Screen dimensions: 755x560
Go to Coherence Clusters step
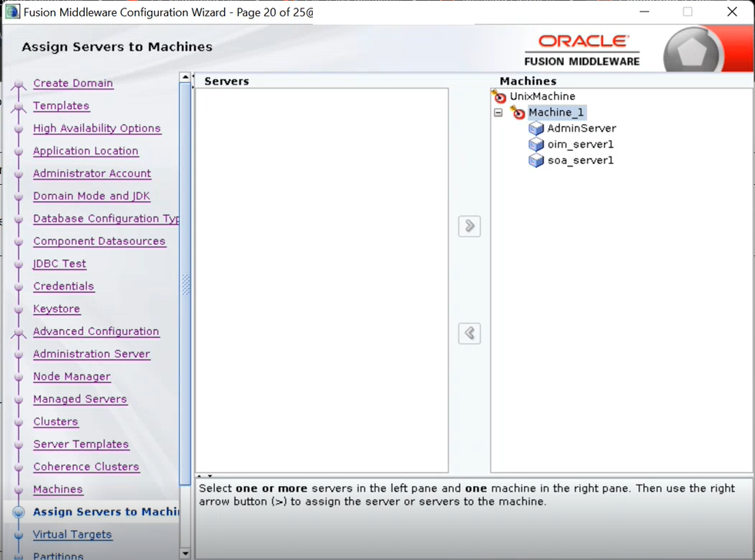coord(86,467)
